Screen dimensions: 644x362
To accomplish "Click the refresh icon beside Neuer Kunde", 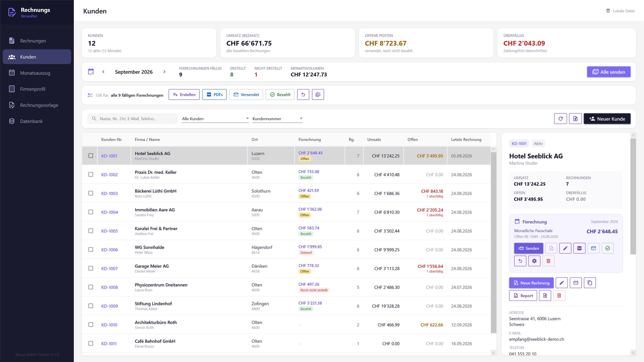I will pos(561,119).
